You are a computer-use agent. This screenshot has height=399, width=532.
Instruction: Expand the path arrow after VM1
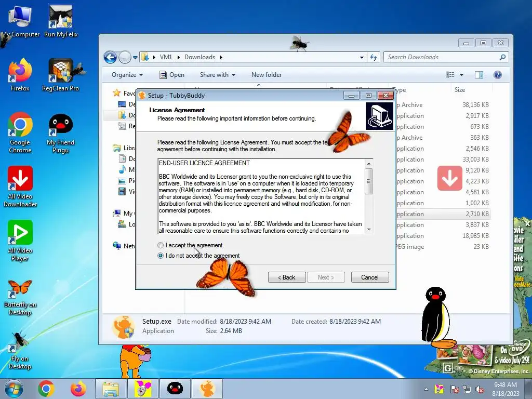[x=179, y=57]
